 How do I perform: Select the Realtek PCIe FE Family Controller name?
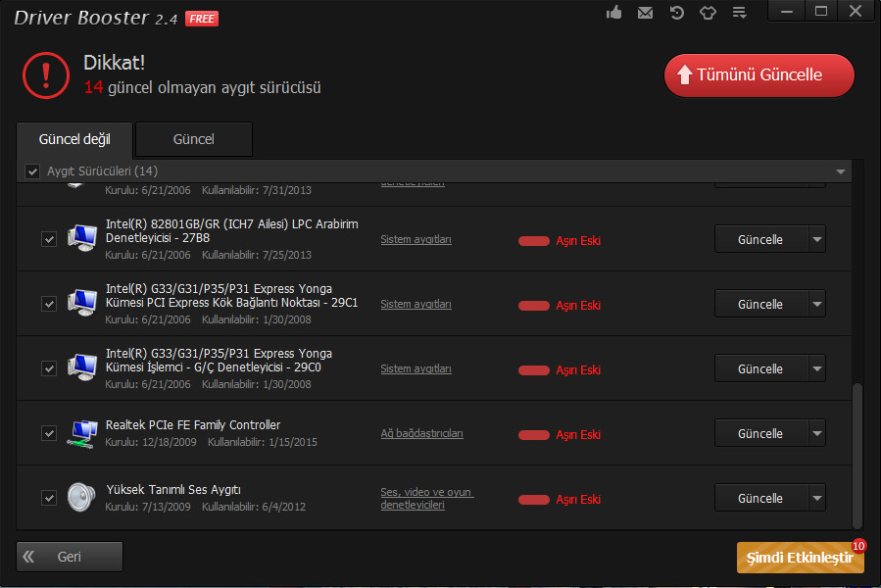pyautogui.click(x=193, y=425)
